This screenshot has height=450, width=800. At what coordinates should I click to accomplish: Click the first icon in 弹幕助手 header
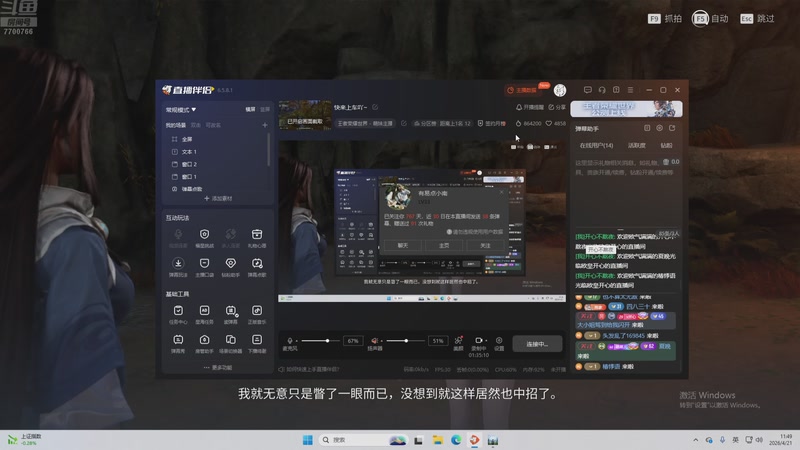[647, 128]
